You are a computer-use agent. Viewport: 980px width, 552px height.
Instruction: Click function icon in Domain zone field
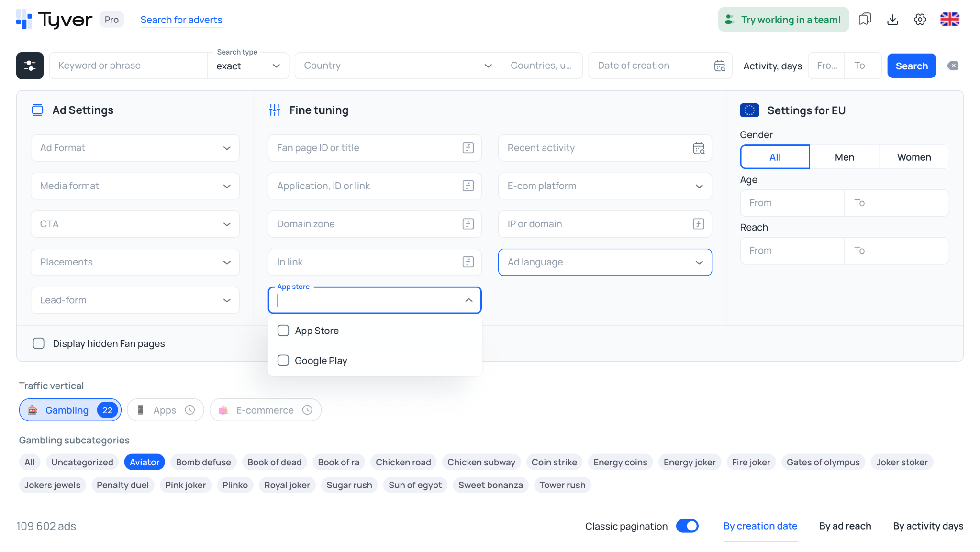(468, 224)
